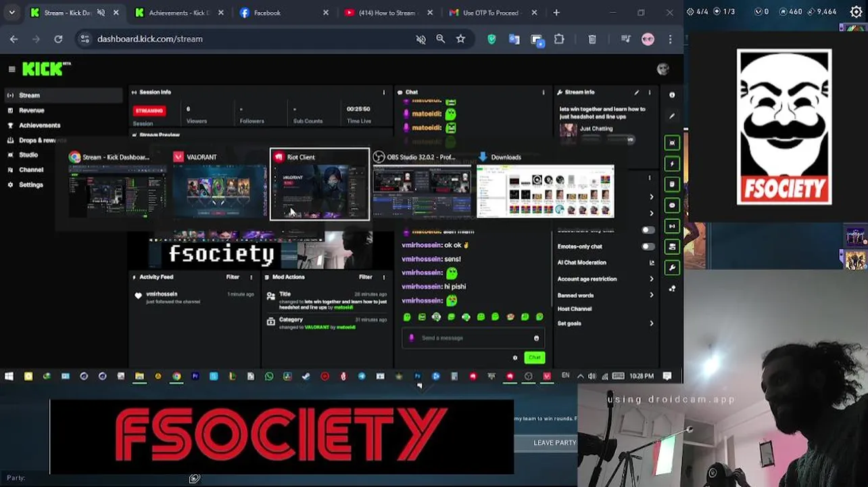Open the Kick user avatar menu
Image resolution: width=868 pixels, height=487 pixels.
(x=662, y=69)
